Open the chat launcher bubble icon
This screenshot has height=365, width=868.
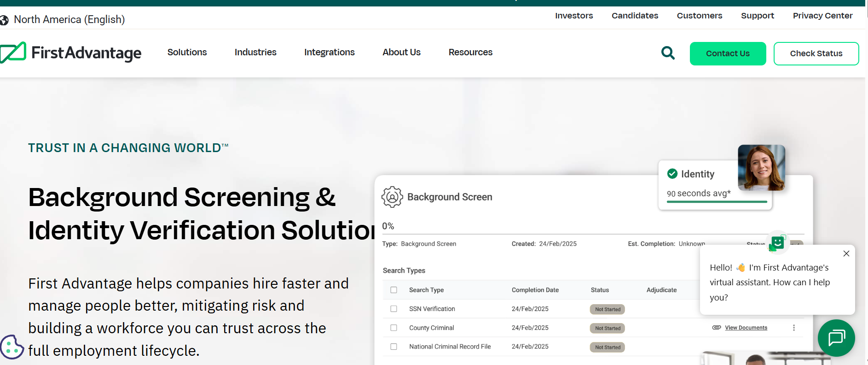[x=836, y=338]
